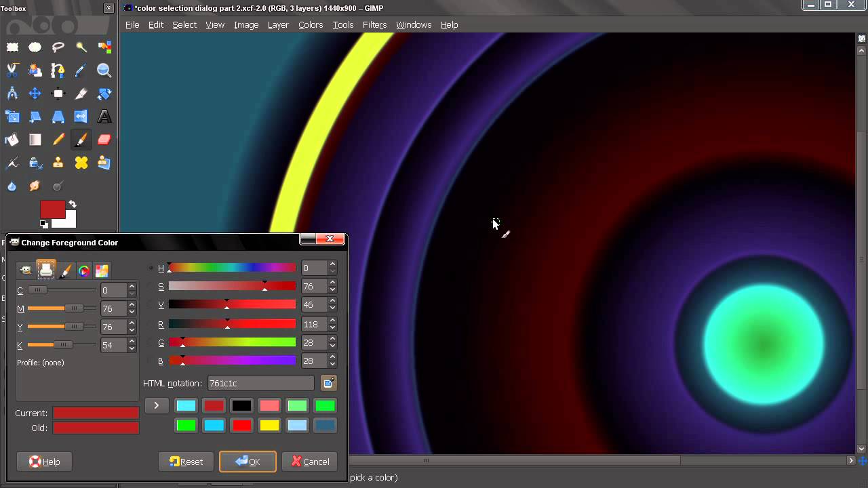This screenshot has width=868, height=488.
Task: Select the Clone stamp tool
Action: tap(58, 163)
